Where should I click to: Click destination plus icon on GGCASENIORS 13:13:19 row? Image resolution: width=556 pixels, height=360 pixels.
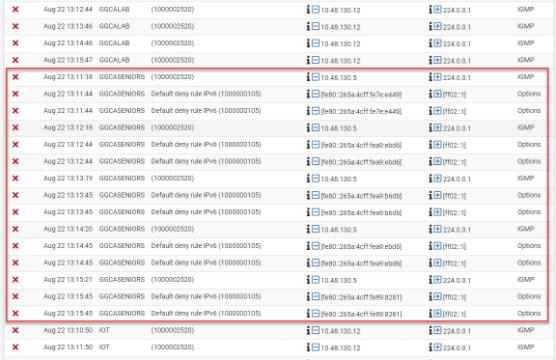click(x=438, y=178)
